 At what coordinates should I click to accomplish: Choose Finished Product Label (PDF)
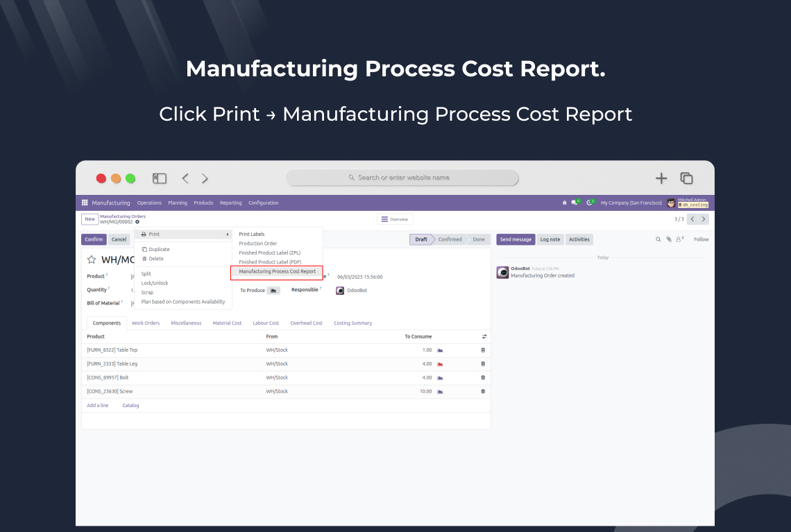click(270, 262)
